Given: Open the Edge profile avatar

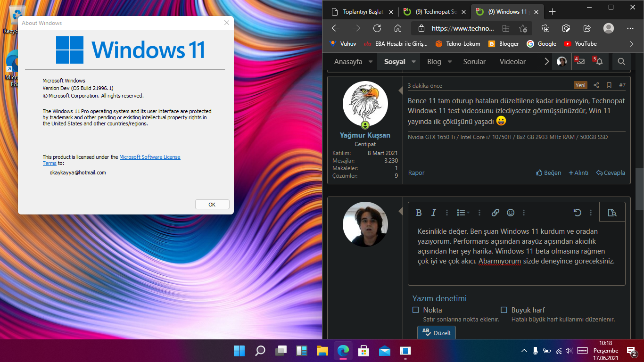Looking at the screenshot, I should pos(609,28).
